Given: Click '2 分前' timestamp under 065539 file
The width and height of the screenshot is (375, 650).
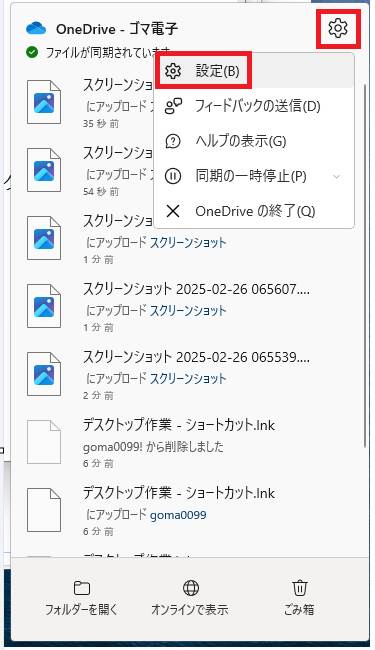Looking at the screenshot, I should (98, 395).
